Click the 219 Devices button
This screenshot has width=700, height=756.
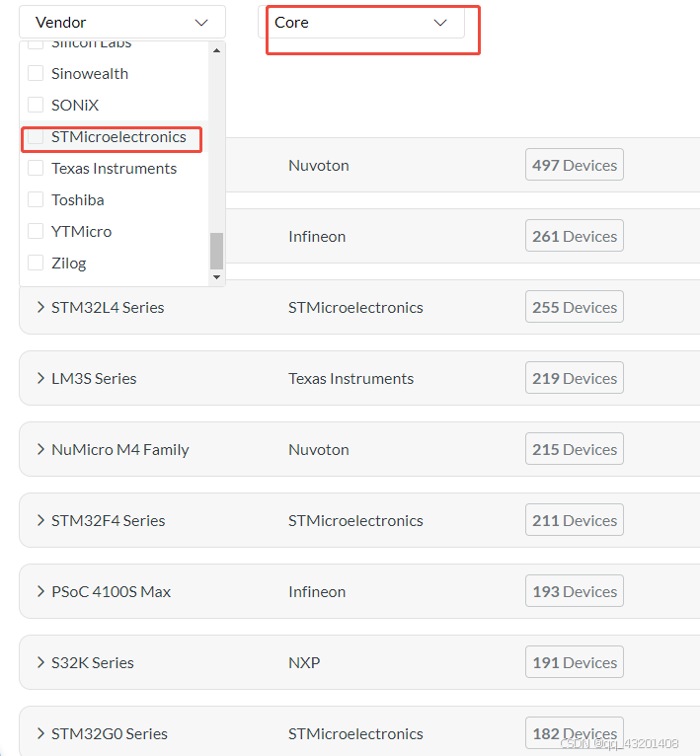tap(575, 378)
